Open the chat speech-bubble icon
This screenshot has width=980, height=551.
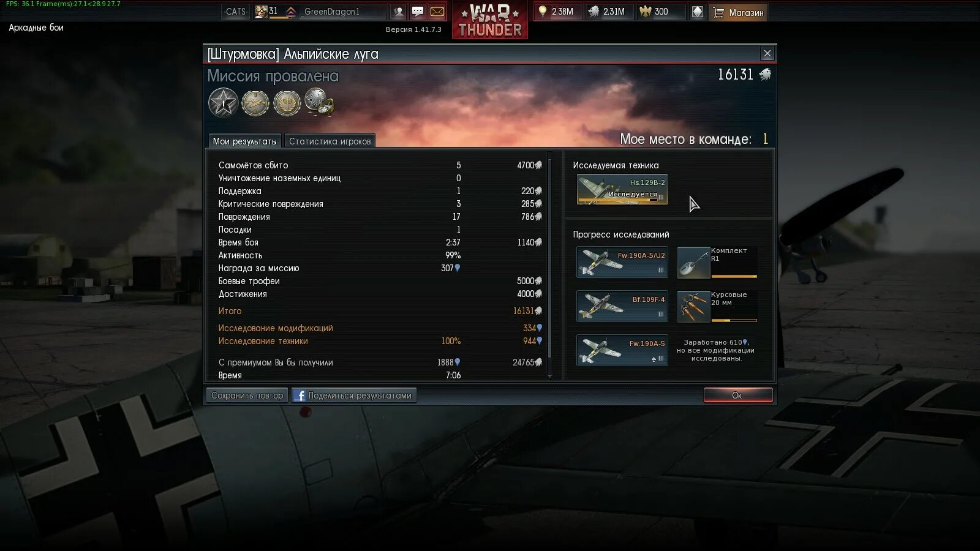coord(418,12)
